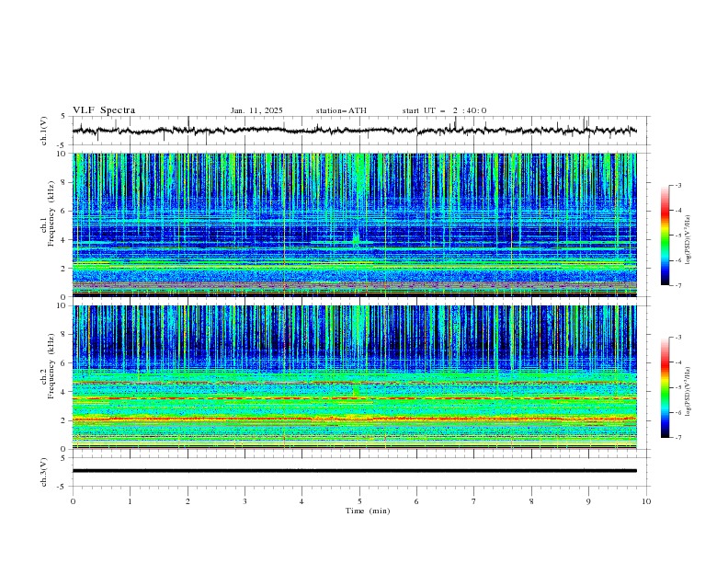This screenshot has width=728, height=563.
Task: Click the red 2 kHz band in ch.2 spectrogram
Action: [x=354, y=419]
